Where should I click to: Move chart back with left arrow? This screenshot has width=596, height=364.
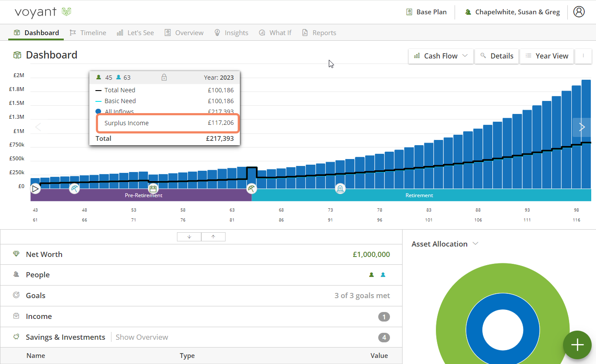pyautogui.click(x=38, y=127)
